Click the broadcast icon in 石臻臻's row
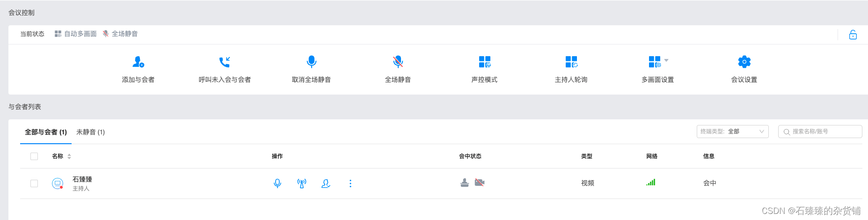The width and height of the screenshot is (868, 220). click(302, 183)
